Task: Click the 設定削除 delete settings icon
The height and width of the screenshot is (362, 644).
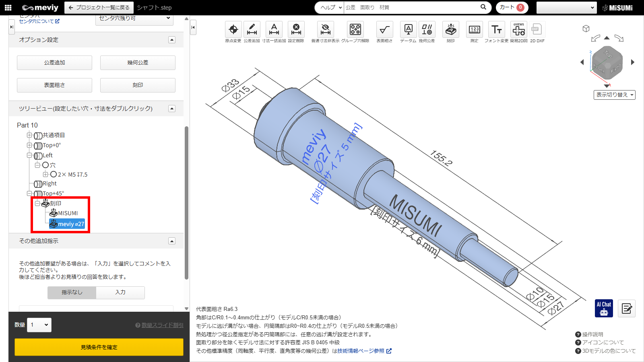Action: tap(296, 30)
